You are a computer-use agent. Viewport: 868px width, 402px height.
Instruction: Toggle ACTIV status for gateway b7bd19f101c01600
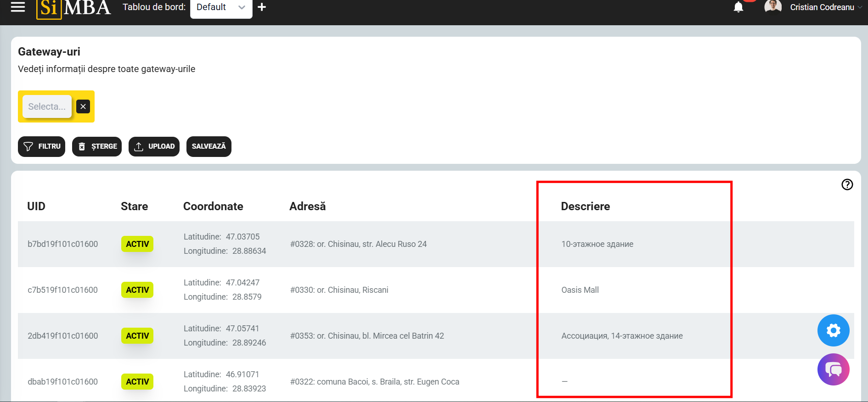pos(137,244)
